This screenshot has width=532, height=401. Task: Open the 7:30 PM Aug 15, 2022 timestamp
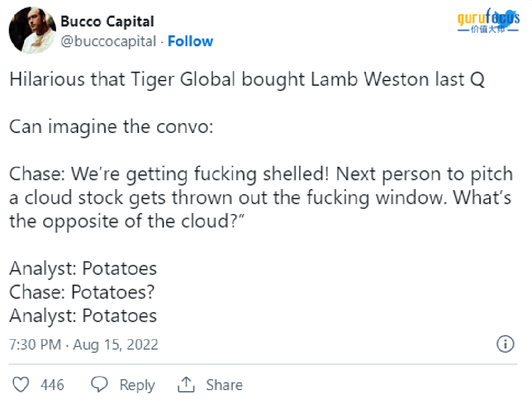click(84, 344)
